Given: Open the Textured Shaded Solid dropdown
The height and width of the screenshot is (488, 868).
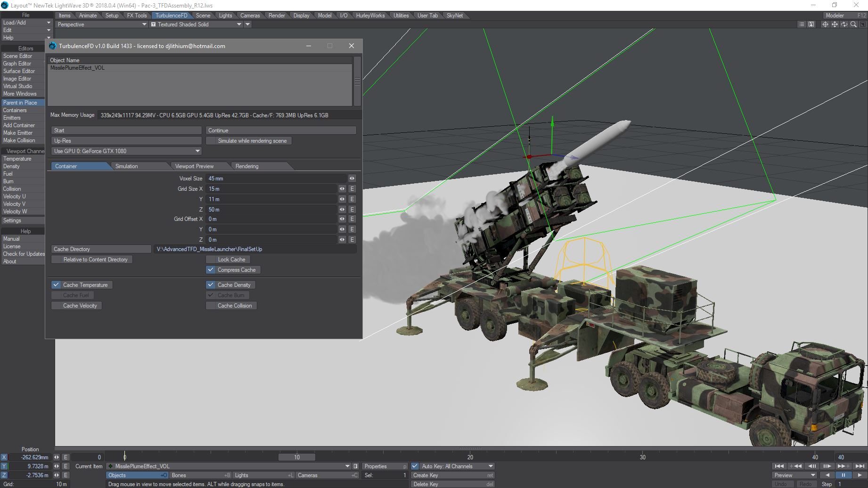Looking at the screenshot, I should pos(239,24).
